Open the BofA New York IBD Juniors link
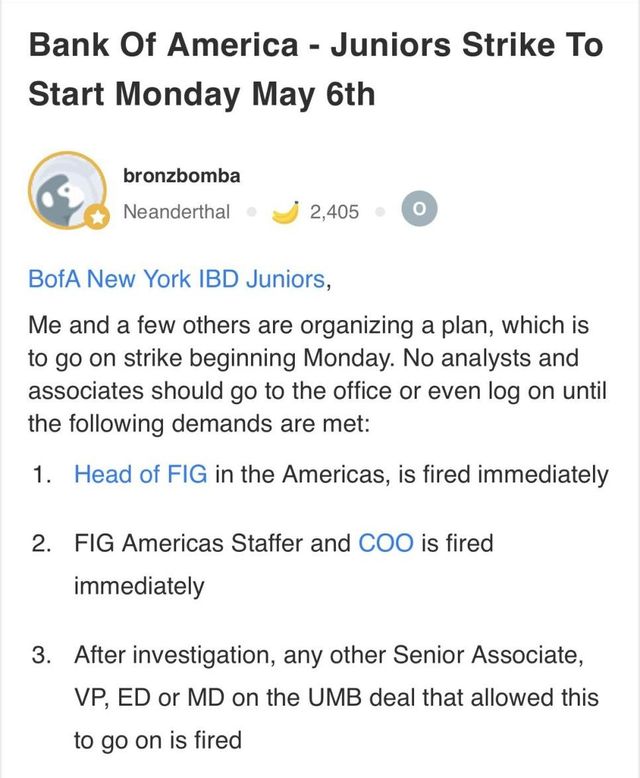This screenshot has height=778, width=640. coord(176,279)
